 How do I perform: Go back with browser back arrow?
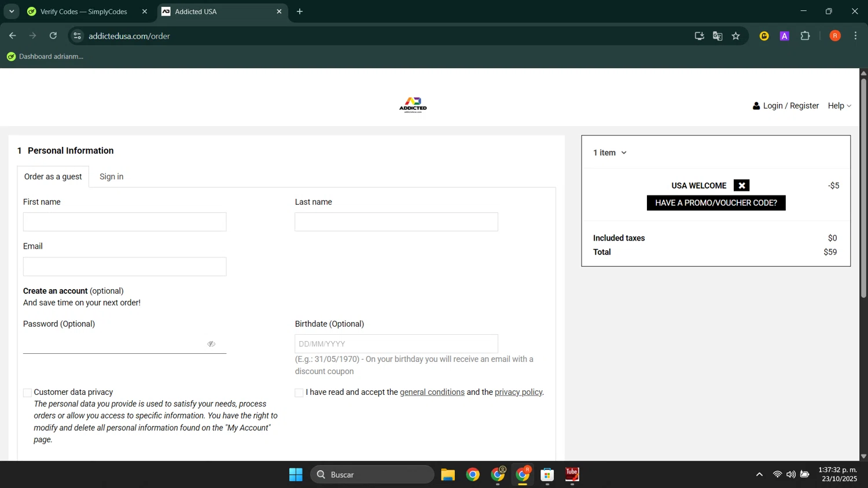tap(13, 36)
